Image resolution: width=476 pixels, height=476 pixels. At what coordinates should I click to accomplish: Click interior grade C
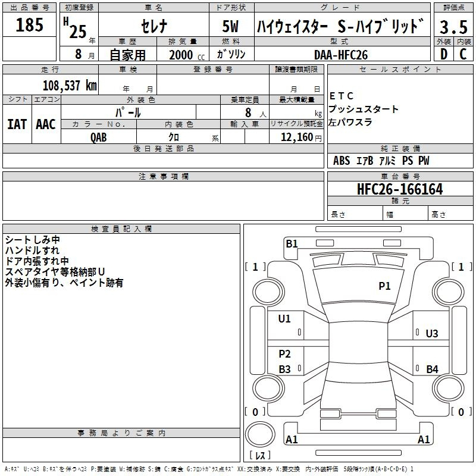pyautogui.click(x=463, y=54)
